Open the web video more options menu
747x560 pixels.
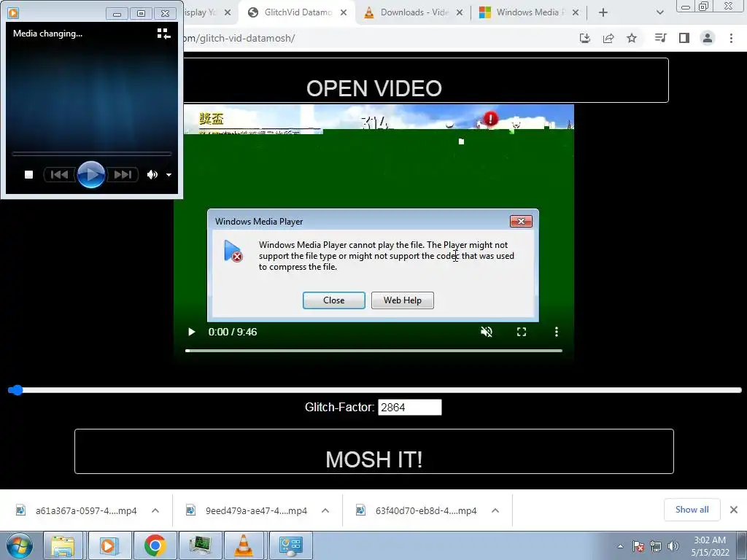[x=557, y=332]
